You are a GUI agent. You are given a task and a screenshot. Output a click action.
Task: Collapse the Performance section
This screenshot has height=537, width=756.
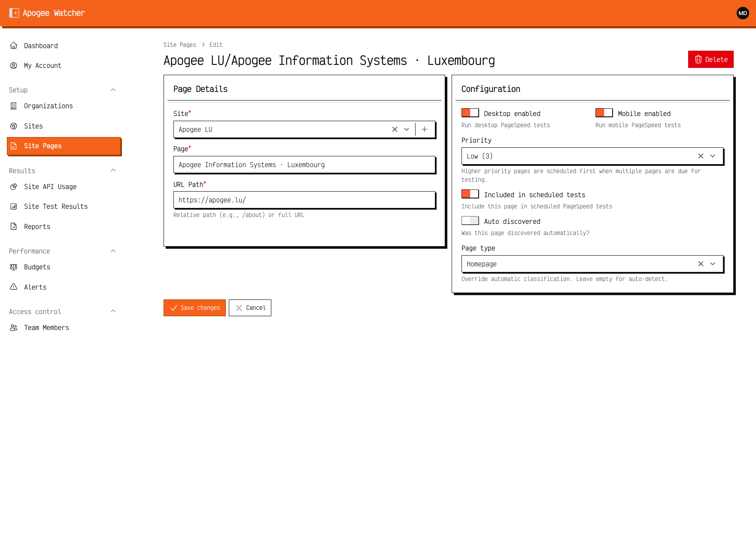113,251
